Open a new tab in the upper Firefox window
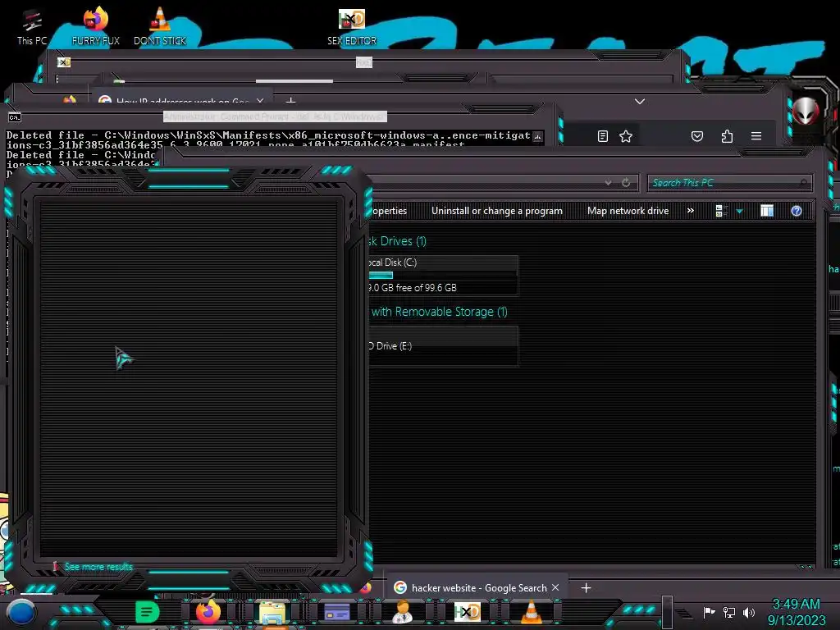840x630 pixels. click(x=291, y=101)
